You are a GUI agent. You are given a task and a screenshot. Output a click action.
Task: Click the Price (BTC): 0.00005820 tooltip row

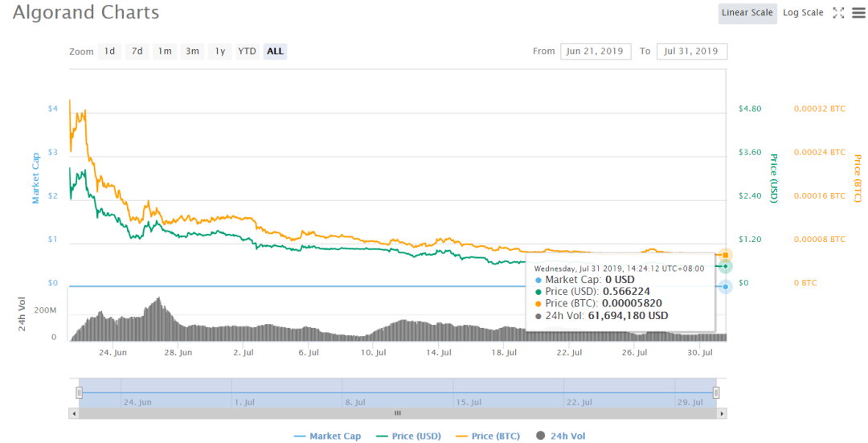pos(599,303)
